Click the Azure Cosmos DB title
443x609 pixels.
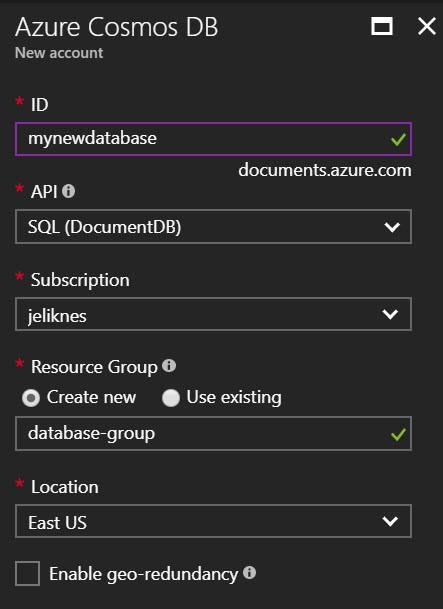click(x=117, y=27)
